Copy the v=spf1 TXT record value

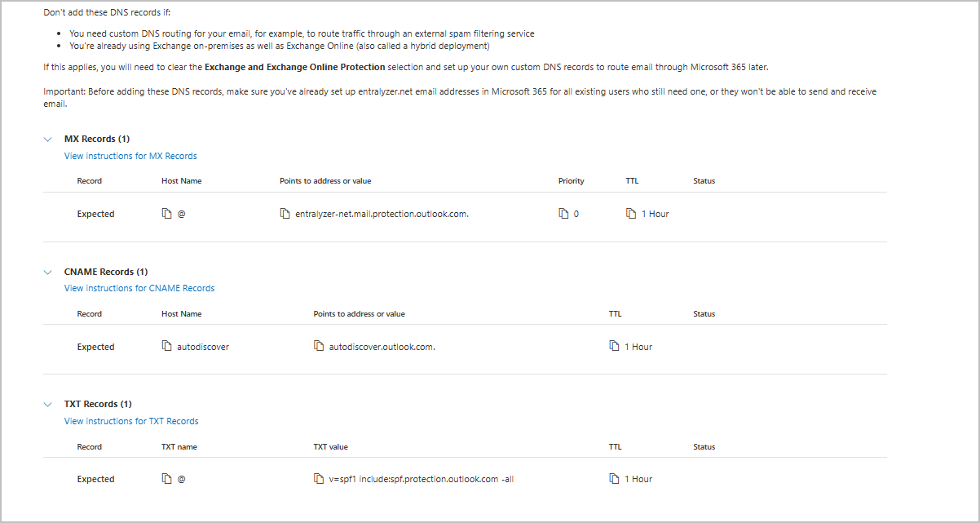[319, 479]
